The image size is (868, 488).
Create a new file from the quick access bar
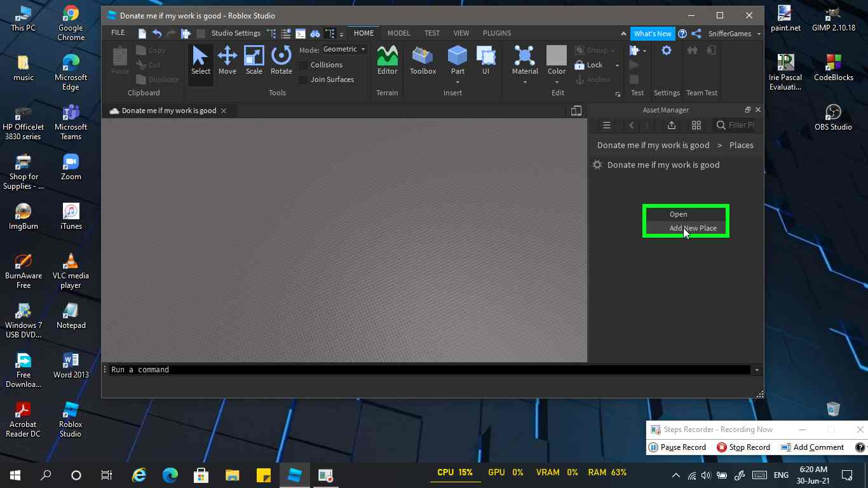click(142, 34)
